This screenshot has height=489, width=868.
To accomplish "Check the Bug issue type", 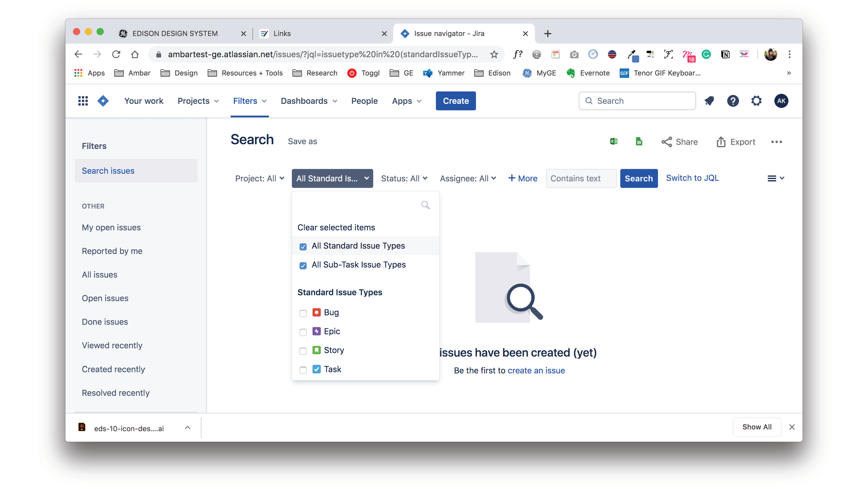I will pos(303,313).
